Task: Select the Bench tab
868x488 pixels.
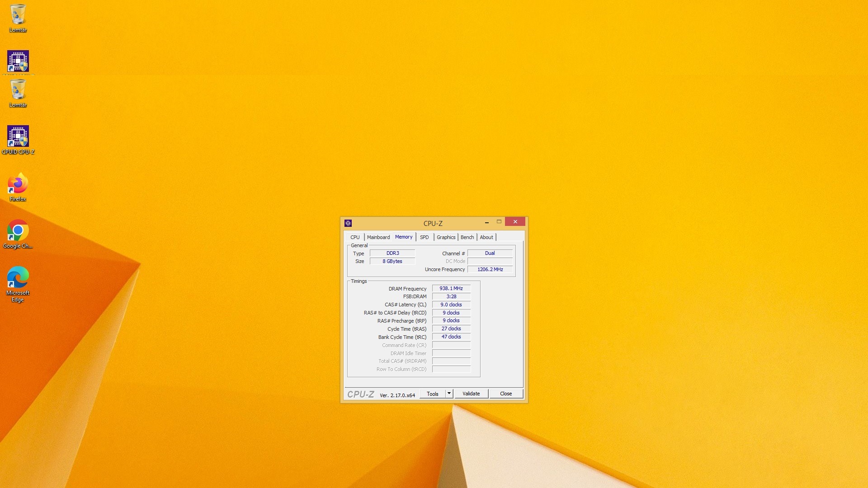Action: [x=467, y=237]
